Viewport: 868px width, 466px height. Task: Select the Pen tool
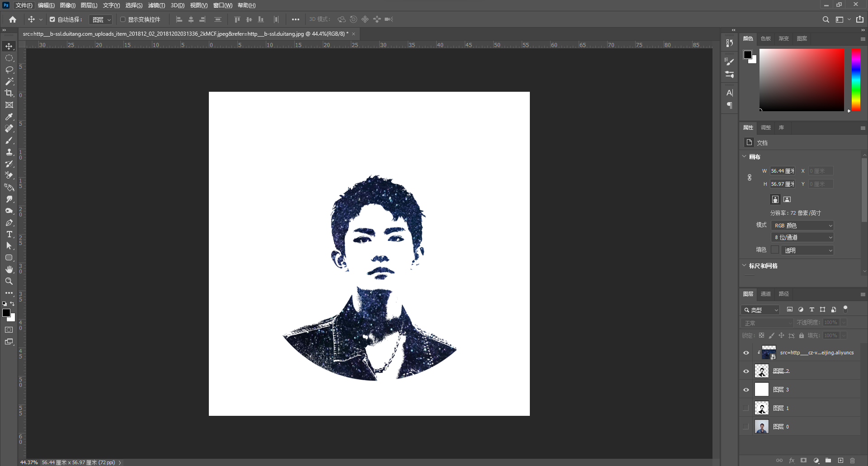(x=9, y=223)
